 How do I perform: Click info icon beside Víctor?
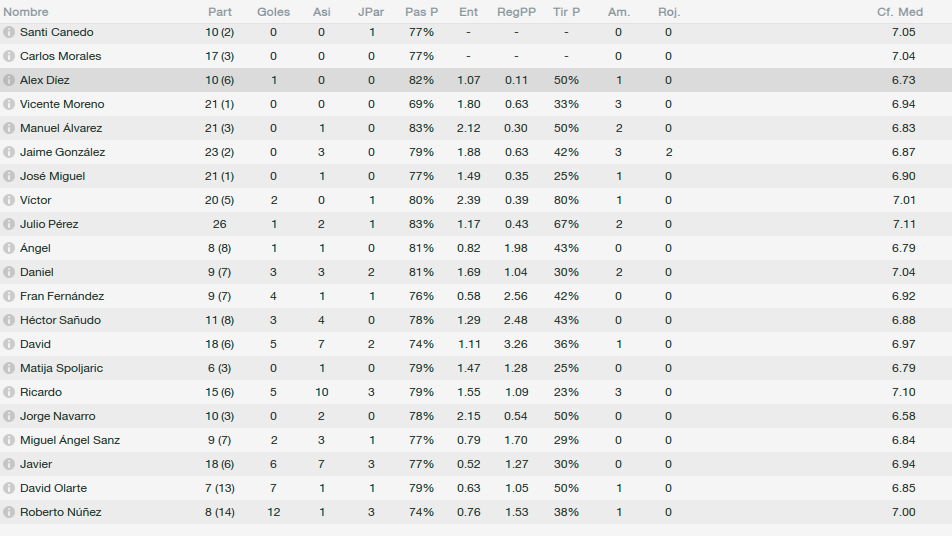8,200
